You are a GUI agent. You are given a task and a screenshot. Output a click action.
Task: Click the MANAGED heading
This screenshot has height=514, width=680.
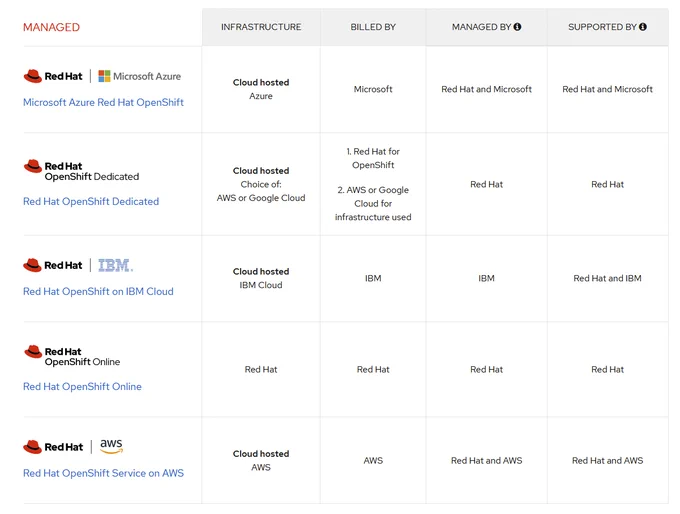(x=51, y=27)
